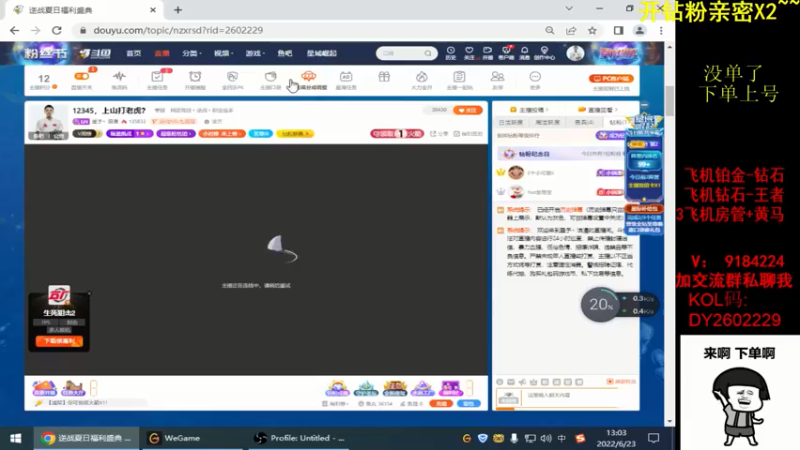Open the 鱼吧 navigation item
The image size is (800, 450).
(285, 53)
